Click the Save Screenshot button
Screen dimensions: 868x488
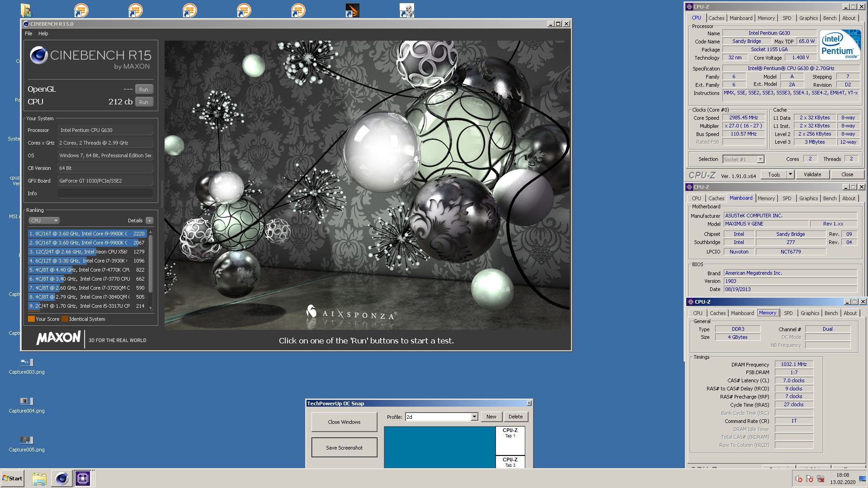tap(344, 448)
